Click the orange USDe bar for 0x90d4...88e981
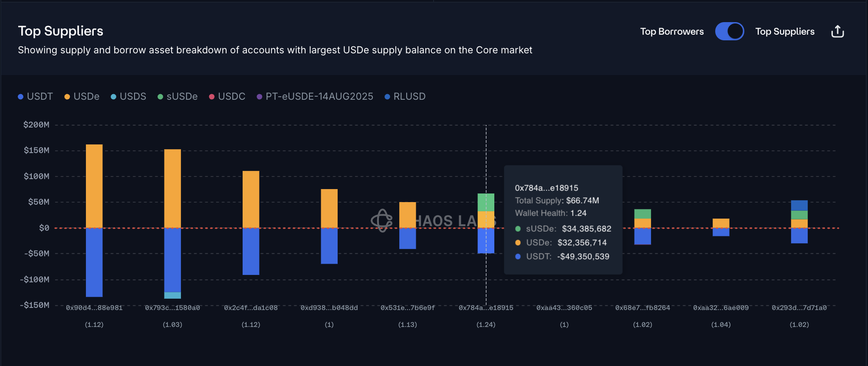This screenshot has height=366, width=868. (x=94, y=186)
